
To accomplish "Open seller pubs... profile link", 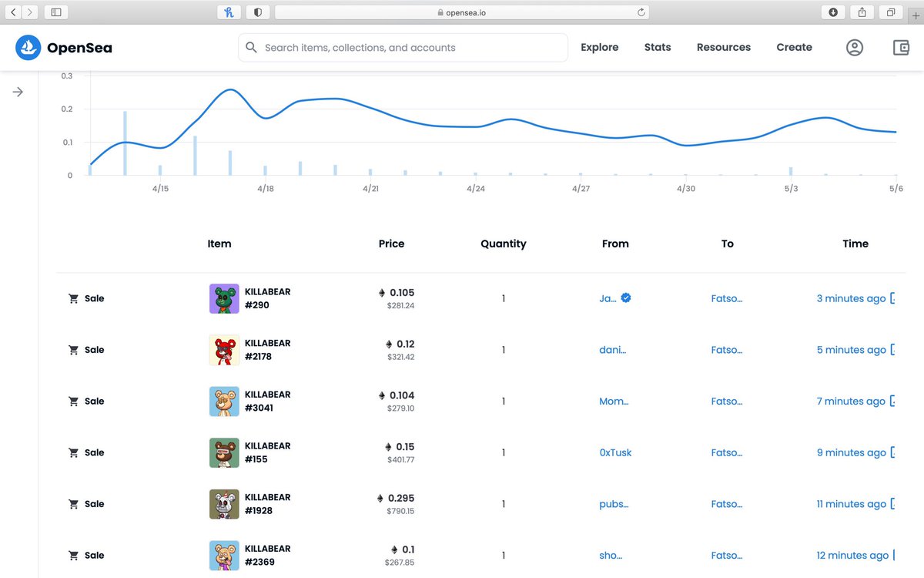I will (x=614, y=504).
